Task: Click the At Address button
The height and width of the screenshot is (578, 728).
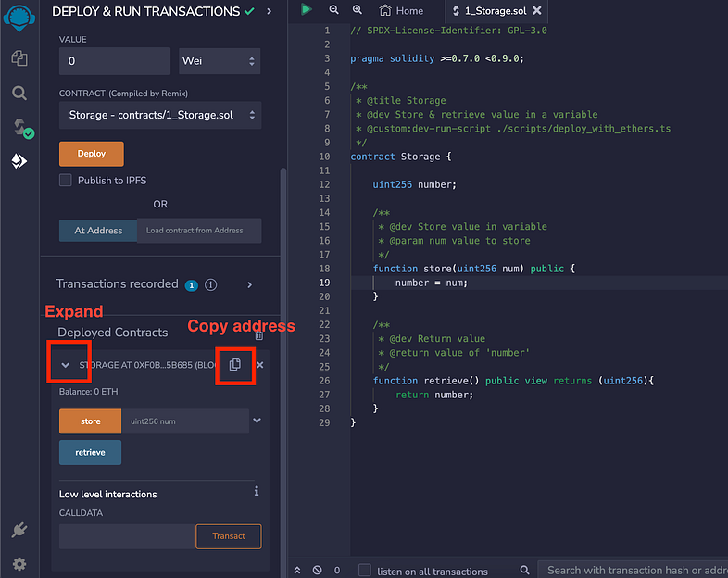Action: (x=98, y=231)
